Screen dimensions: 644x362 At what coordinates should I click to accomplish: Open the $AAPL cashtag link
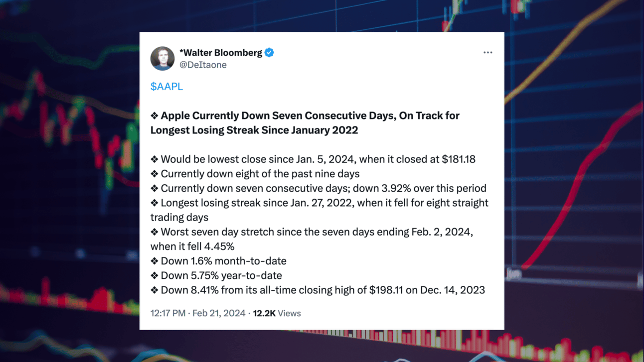pyautogui.click(x=166, y=86)
